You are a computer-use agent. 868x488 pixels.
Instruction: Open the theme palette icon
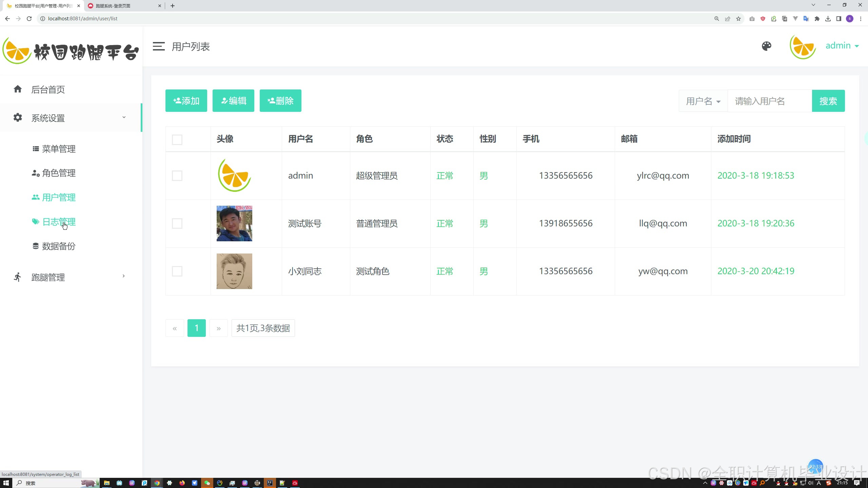pyautogui.click(x=766, y=46)
